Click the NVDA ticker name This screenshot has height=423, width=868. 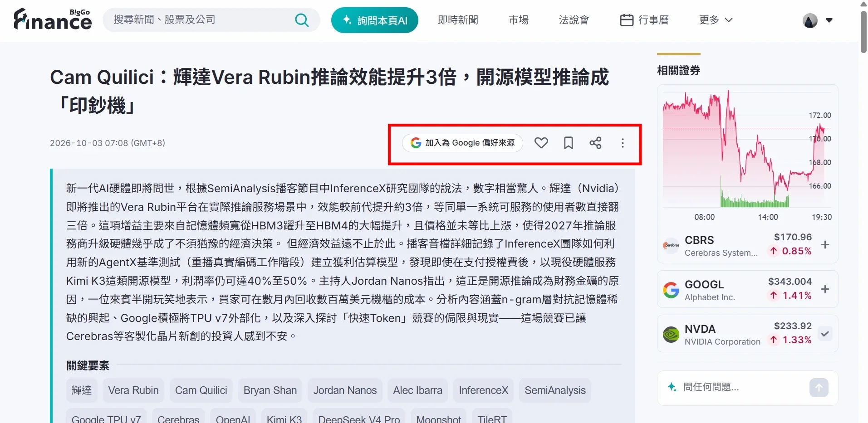pyautogui.click(x=700, y=329)
